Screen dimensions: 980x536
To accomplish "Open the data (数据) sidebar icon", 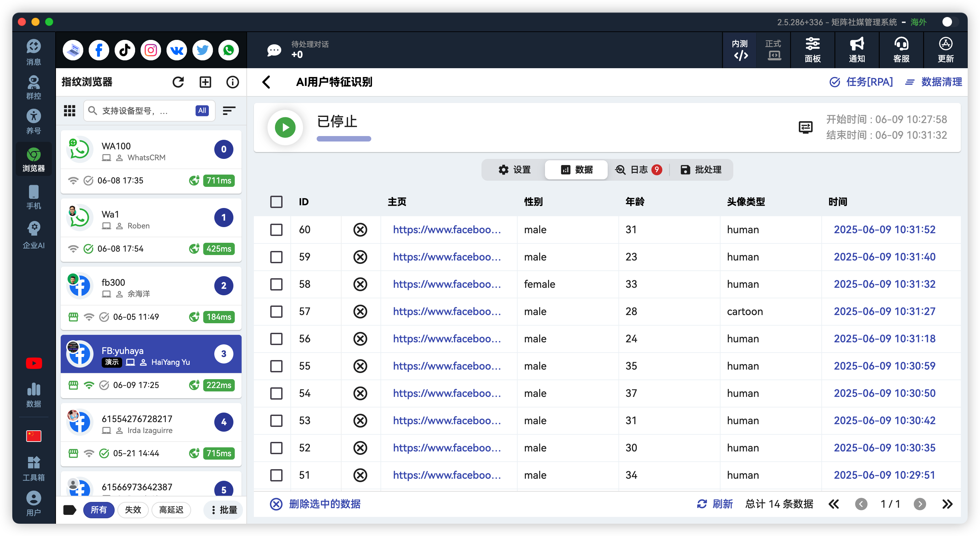I will [33, 395].
